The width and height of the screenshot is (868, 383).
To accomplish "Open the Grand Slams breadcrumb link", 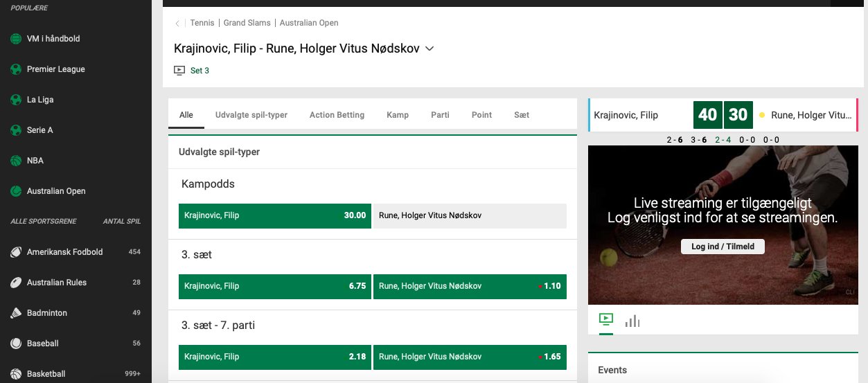I will click(x=248, y=23).
